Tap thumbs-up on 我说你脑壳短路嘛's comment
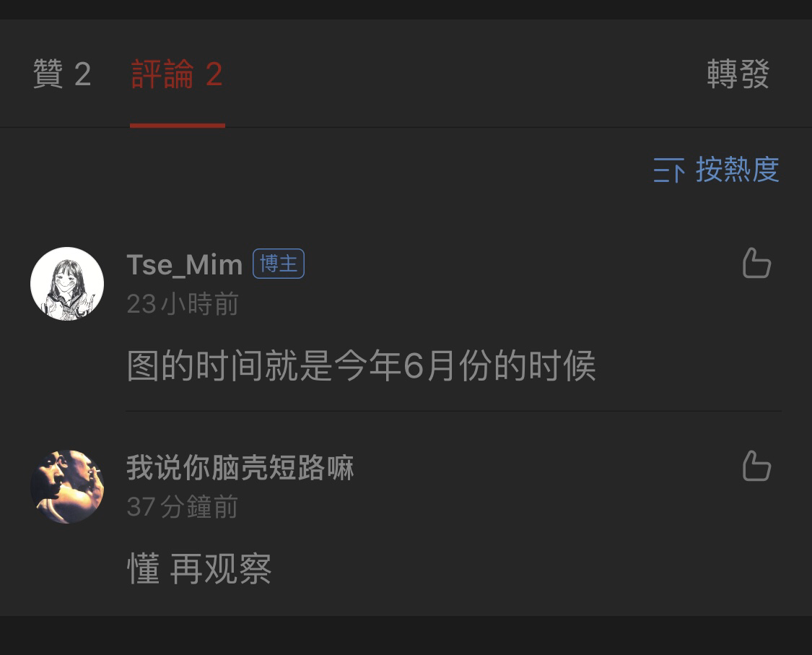The height and width of the screenshot is (655, 812). pyautogui.click(x=756, y=465)
